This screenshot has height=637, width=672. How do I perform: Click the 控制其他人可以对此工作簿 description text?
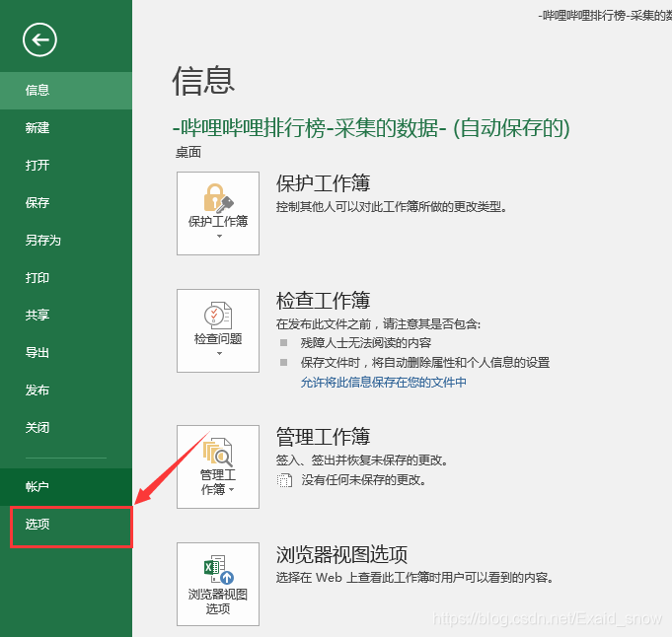click(392, 207)
